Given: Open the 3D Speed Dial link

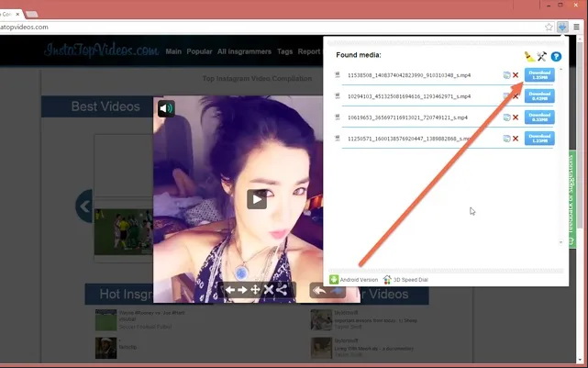Looking at the screenshot, I should point(405,280).
